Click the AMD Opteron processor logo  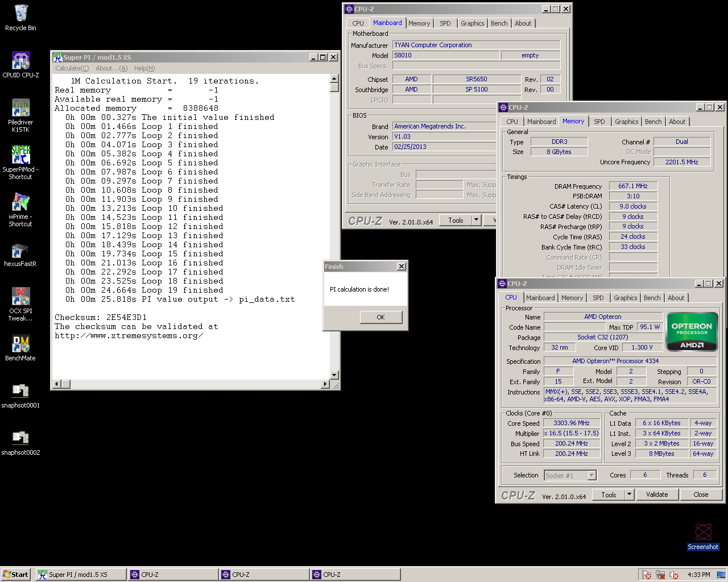[692, 331]
